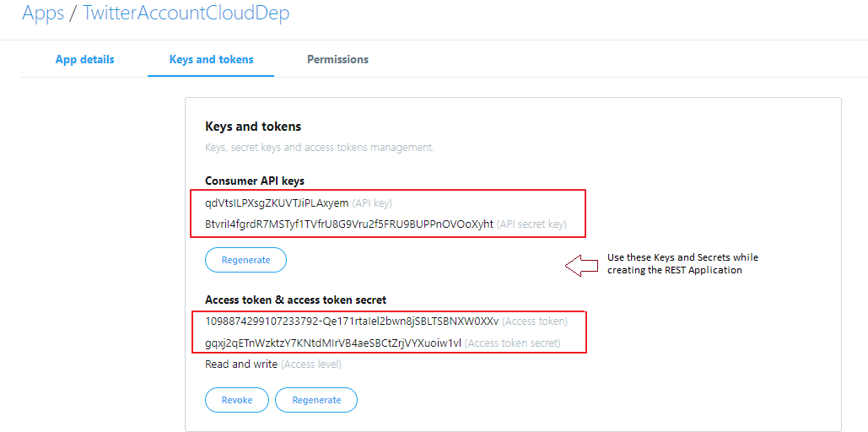
Task: Click the Access token & access token secret heading
Action: point(295,300)
